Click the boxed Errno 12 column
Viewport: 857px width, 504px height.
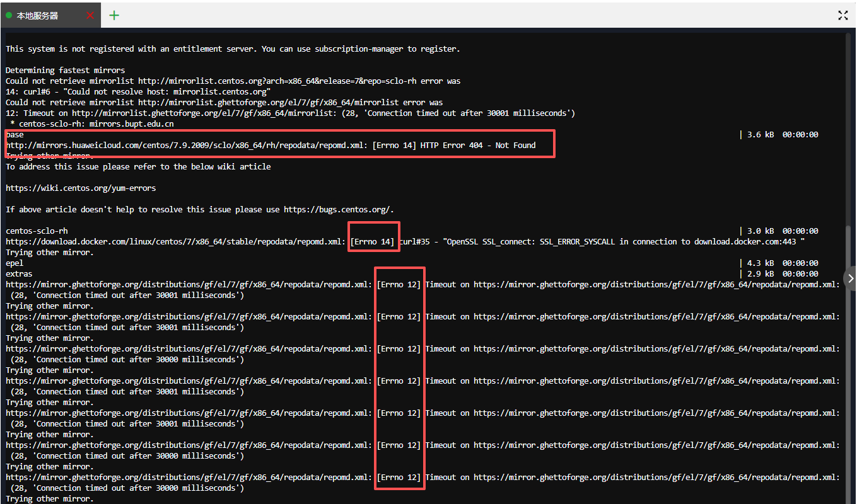399,381
